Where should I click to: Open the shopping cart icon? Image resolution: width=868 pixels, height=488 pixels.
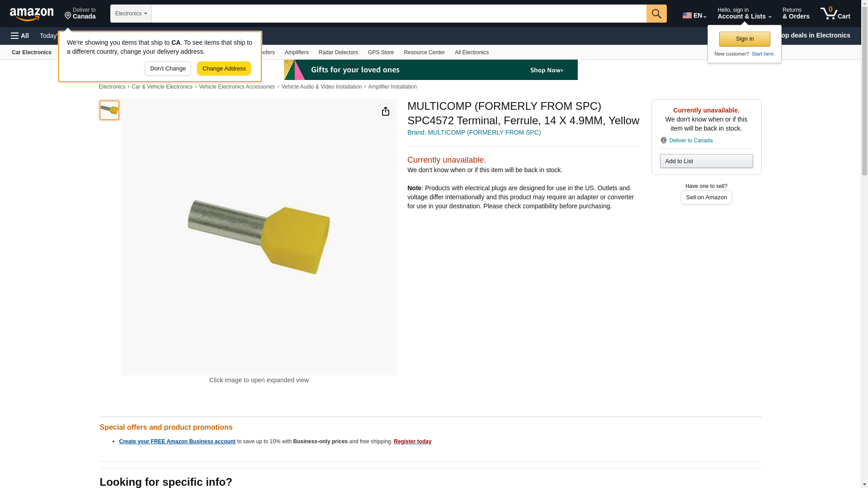tap(835, 14)
